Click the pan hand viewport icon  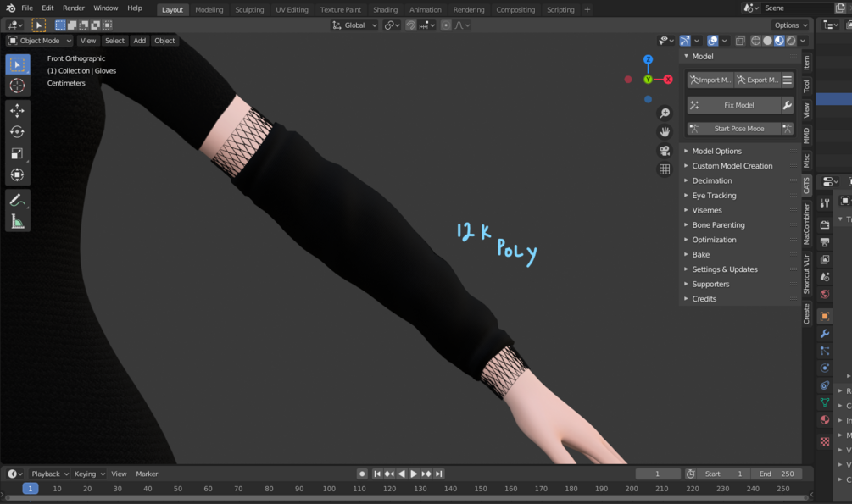pyautogui.click(x=665, y=132)
